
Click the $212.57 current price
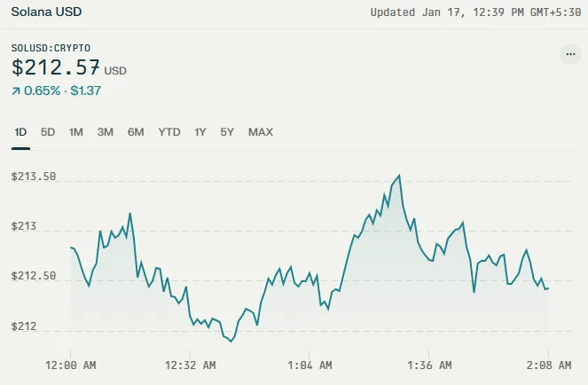point(56,68)
